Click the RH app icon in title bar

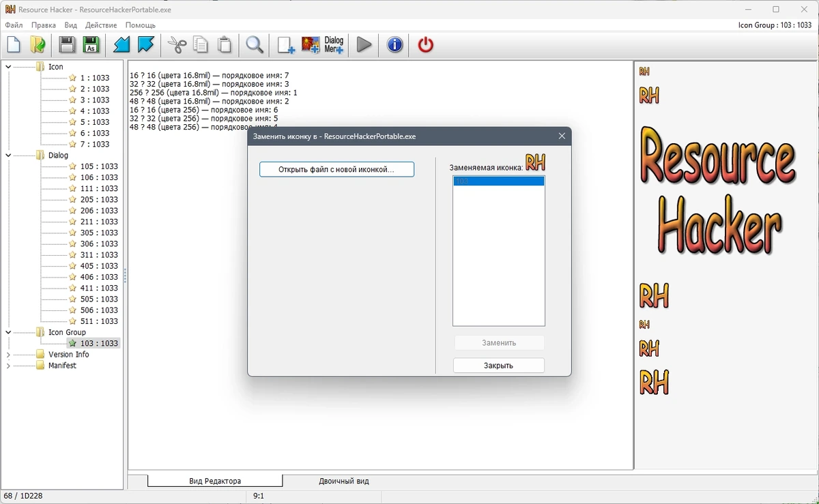click(x=10, y=10)
